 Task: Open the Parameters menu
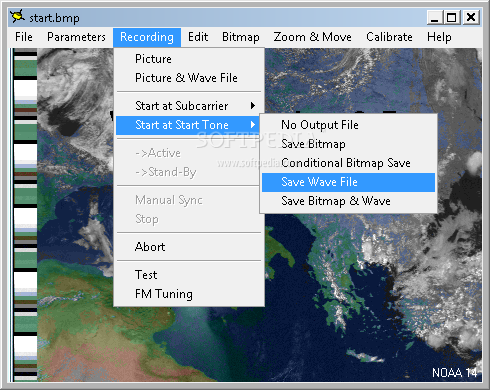tap(76, 37)
